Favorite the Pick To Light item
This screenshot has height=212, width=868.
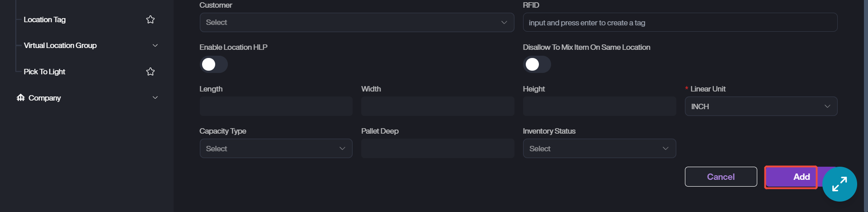(x=151, y=72)
